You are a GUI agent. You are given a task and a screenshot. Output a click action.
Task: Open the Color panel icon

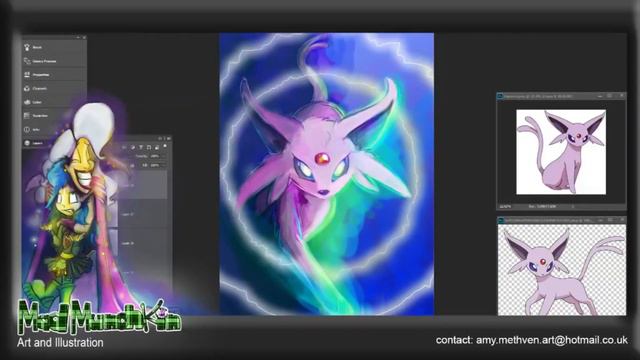[27, 102]
